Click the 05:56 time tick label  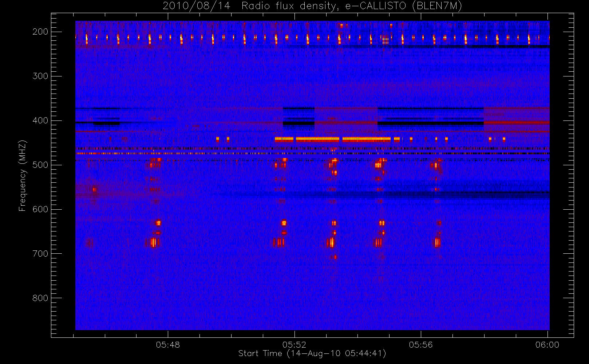[421, 345]
